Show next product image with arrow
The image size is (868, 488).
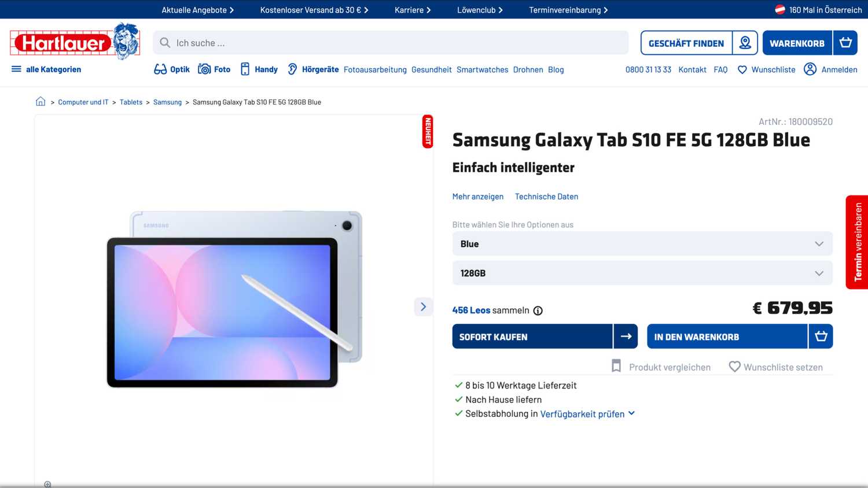tap(423, 306)
